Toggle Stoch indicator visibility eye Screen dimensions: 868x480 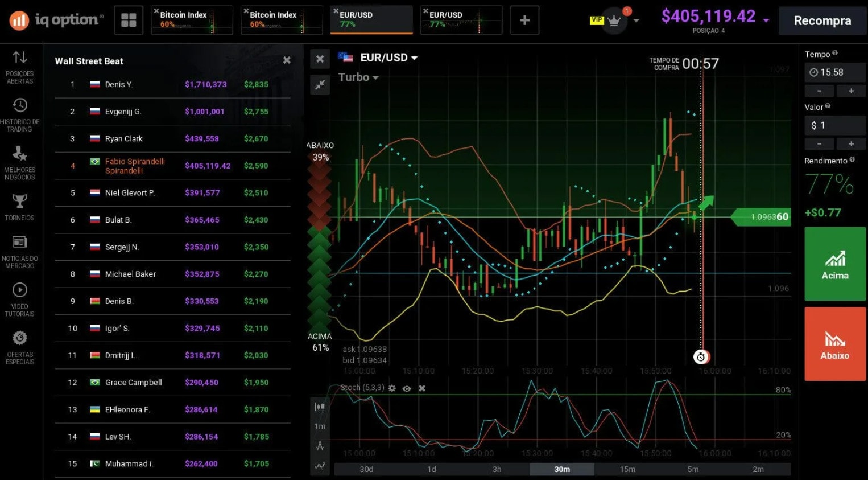pyautogui.click(x=407, y=388)
